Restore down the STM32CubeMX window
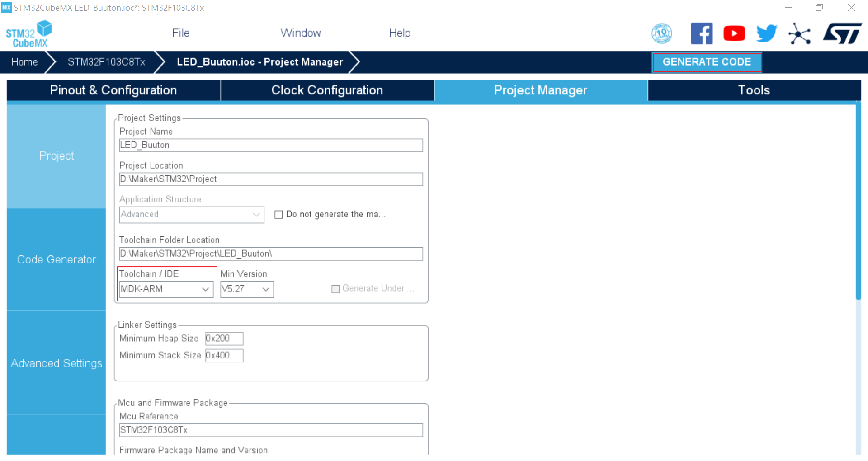Image resolution: width=868 pixels, height=461 pixels. [x=819, y=8]
